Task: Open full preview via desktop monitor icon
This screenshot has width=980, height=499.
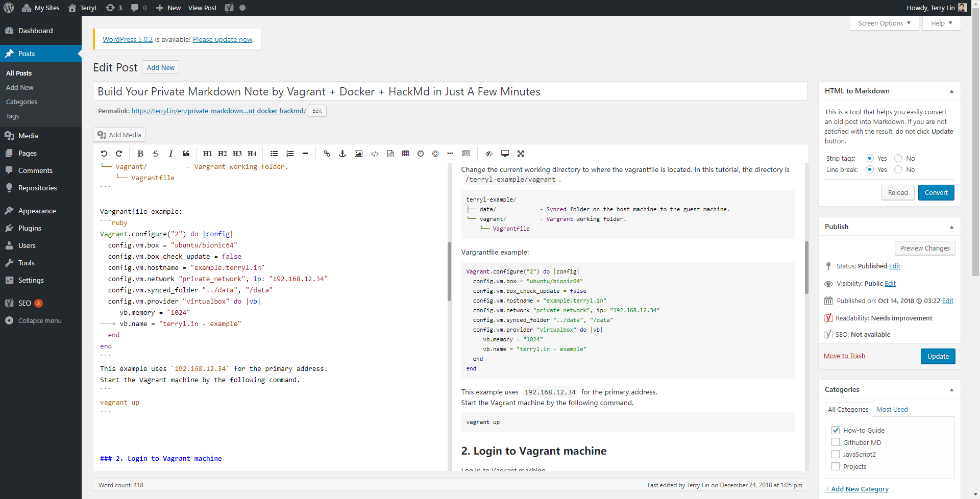Action: click(505, 154)
